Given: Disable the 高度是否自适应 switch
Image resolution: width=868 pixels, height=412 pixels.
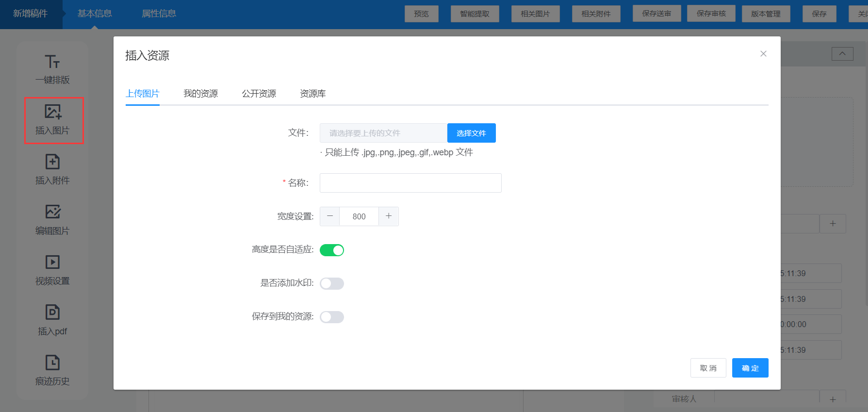Looking at the screenshot, I should pyautogui.click(x=332, y=250).
